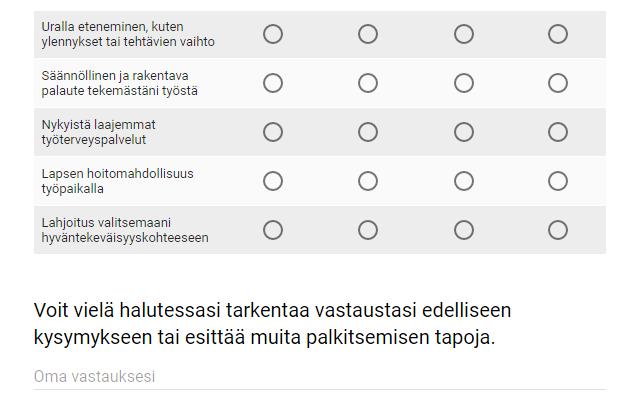Mark third radio for Nykyistä laajemmat työterveyspalvelut

pos(464,132)
